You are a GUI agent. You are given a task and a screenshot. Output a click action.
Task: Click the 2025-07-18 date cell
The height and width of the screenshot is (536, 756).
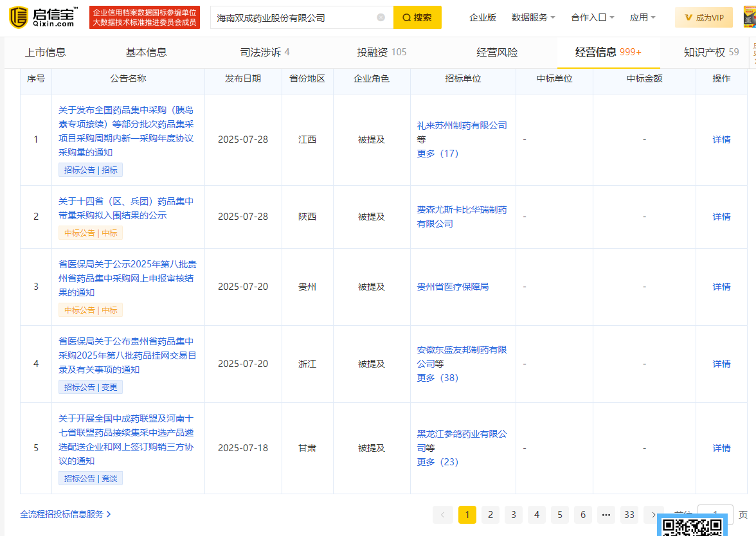[243, 449]
